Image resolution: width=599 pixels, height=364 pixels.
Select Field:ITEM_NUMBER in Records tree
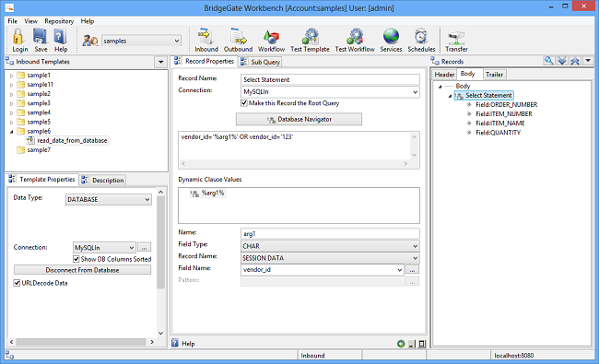(503, 114)
